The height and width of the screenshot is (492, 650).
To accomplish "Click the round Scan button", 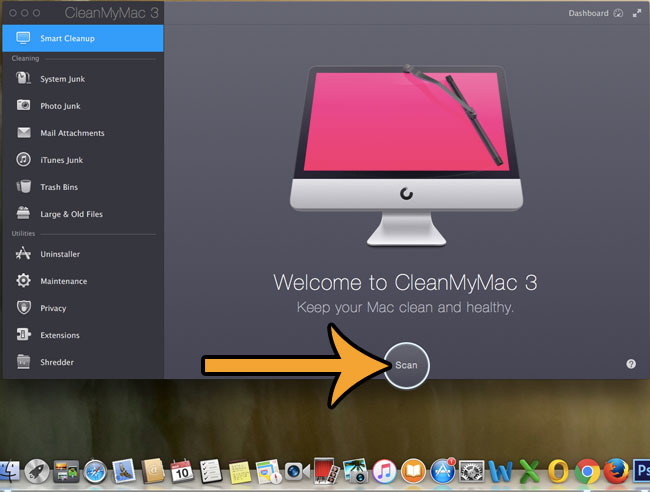I will [406, 365].
